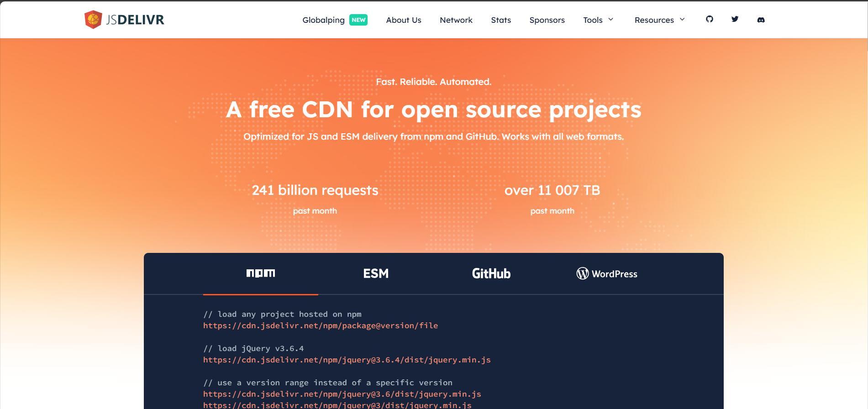Open the GitHub icon in header
Image resolution: width=868 pixels, height=409 pixels.
tap(710, 19)
